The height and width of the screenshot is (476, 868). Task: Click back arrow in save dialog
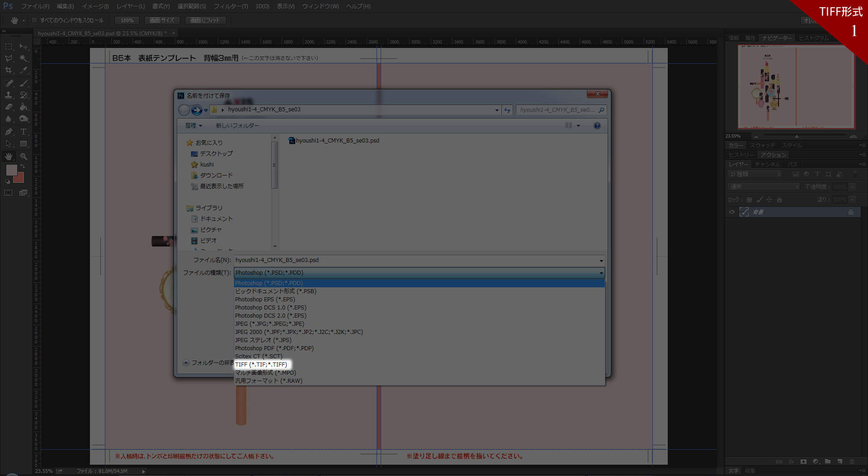click(x=184, y=110)
